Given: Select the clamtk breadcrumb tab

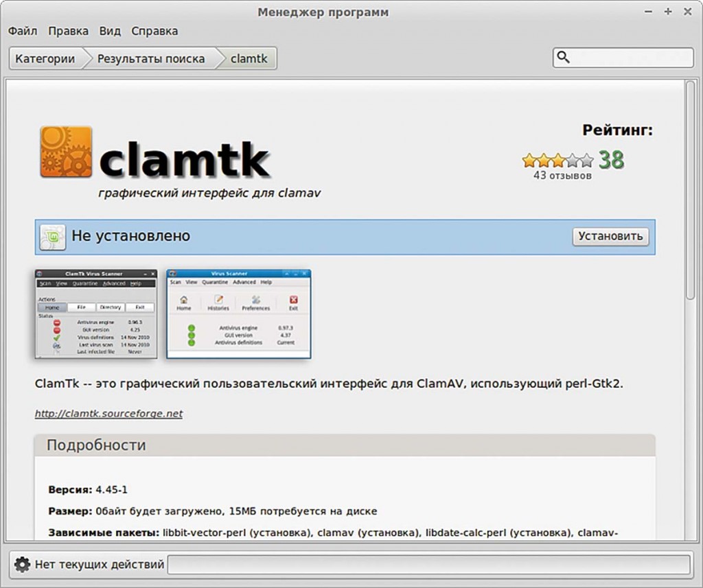Looking at the screenshot, I should pos(249,58).
